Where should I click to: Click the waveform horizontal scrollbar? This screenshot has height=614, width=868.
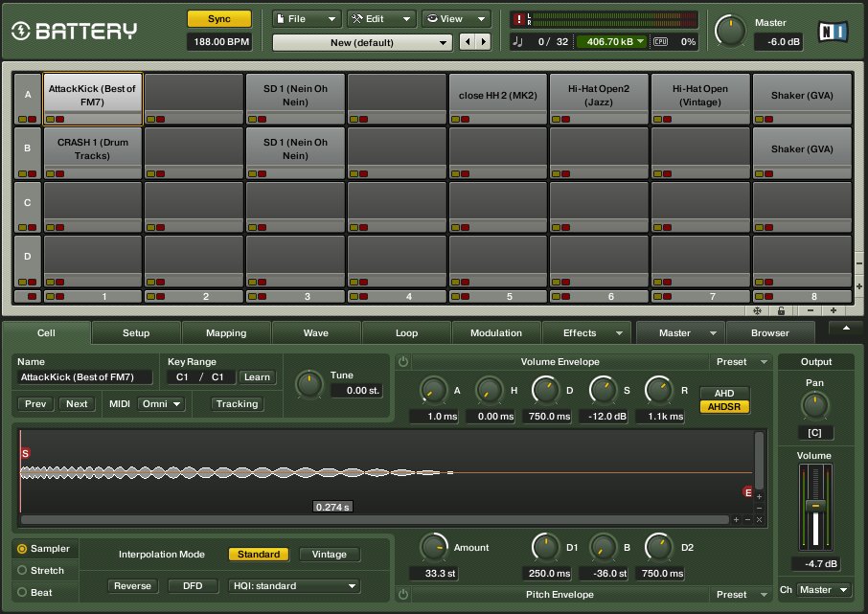click(x=375, y=520)
